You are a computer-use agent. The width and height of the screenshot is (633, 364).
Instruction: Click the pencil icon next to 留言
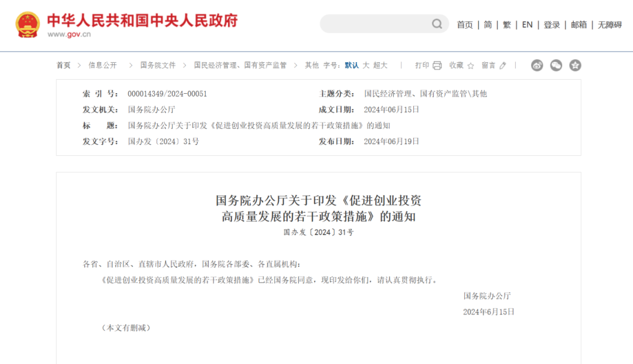pyautogui.click(x=503, y=66)
